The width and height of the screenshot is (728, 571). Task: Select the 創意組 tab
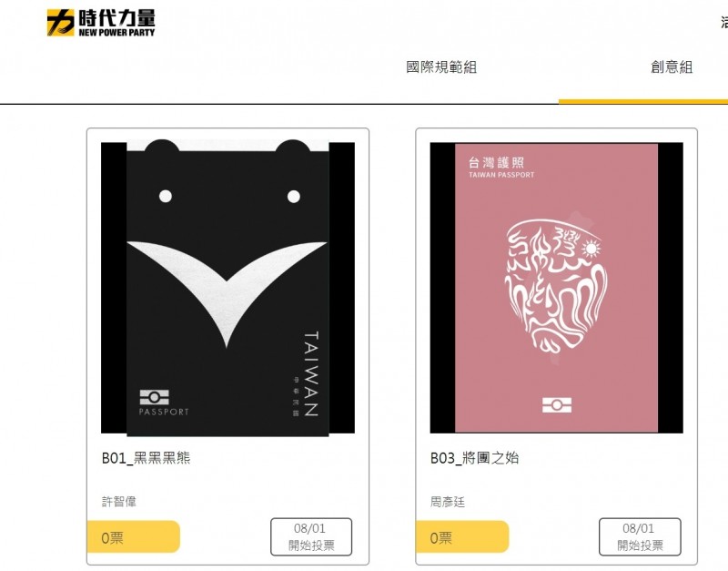point(672,66)
